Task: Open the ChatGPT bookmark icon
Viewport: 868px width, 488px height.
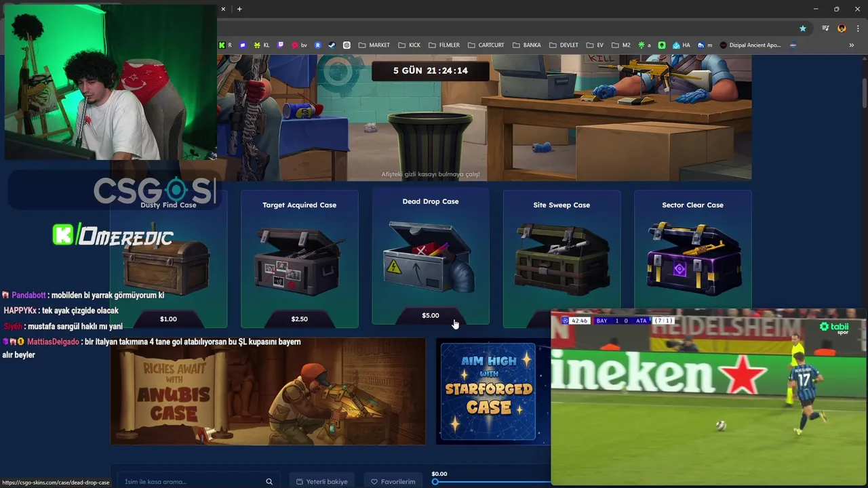Action: [x=347, y=45]
